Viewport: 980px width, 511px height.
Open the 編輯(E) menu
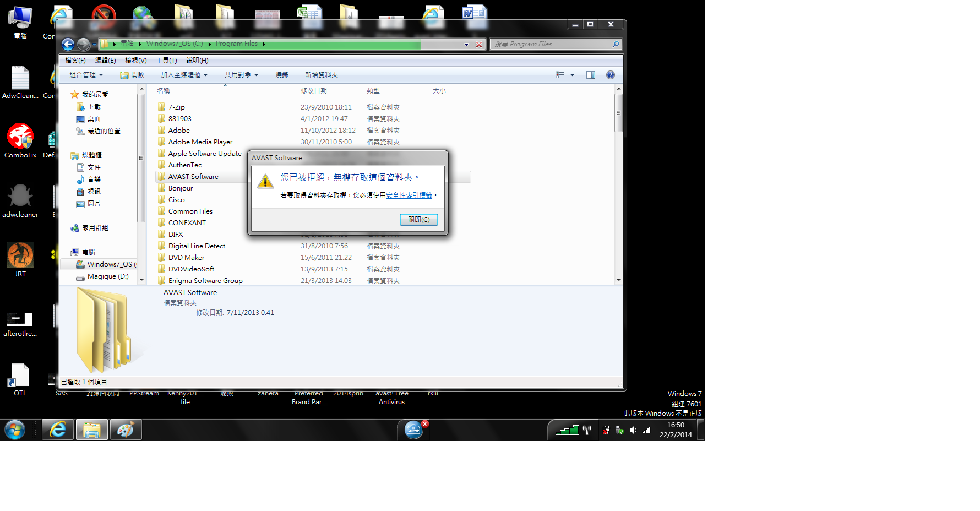[105, 61]
